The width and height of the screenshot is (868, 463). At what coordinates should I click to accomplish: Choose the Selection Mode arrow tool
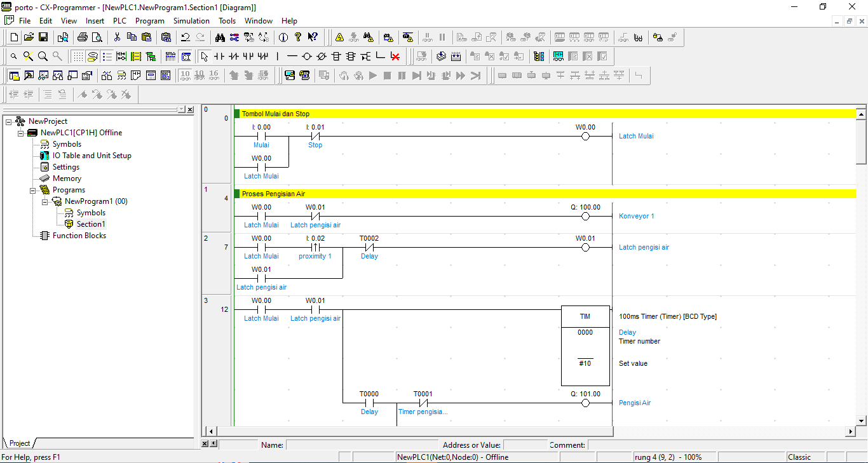point(204,57)
